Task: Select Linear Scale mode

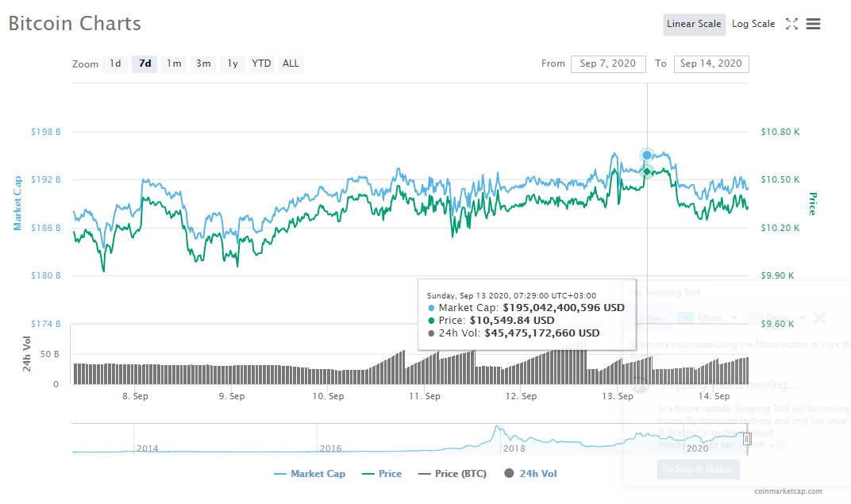Action: pyautogui.click(x=693, y=24)
